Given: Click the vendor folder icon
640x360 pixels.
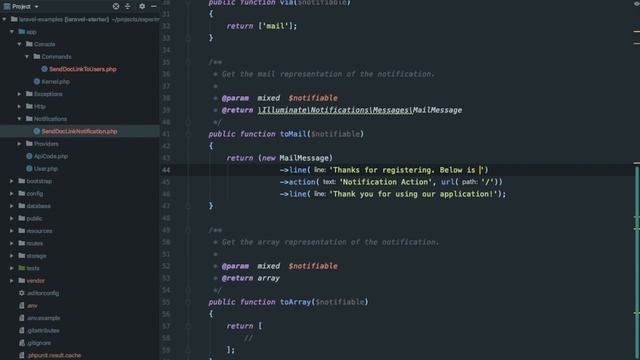Looking at the screenshot, I should [x=22, y=280].
